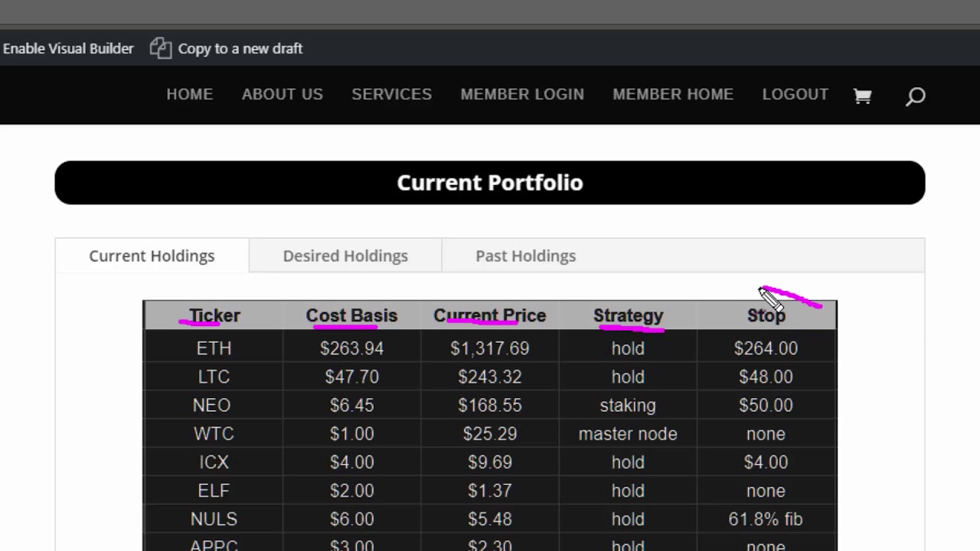Click the Copy to a new draft icon
The width and height of the screenshot is (980, 551).
pyautogui.click(x=160, y=48)
